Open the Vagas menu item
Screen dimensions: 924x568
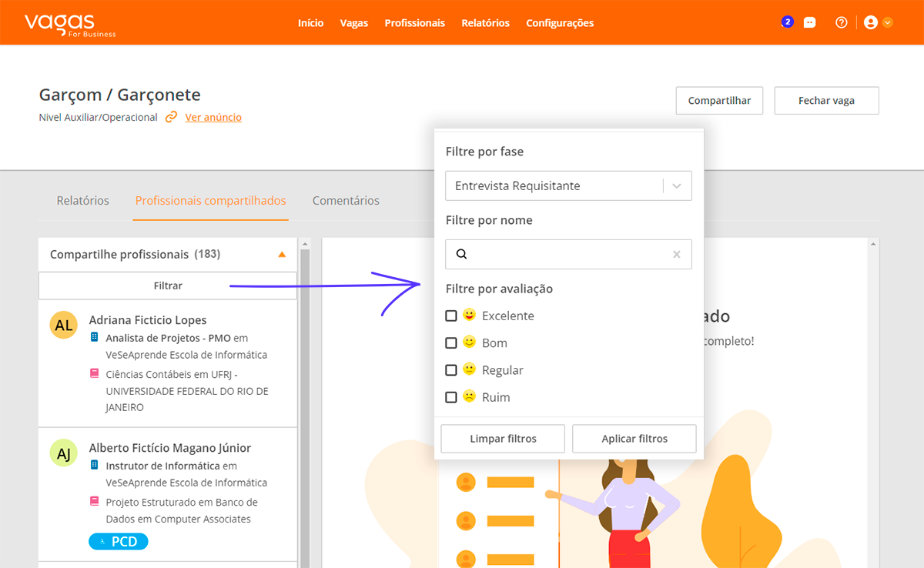(354, 23)
